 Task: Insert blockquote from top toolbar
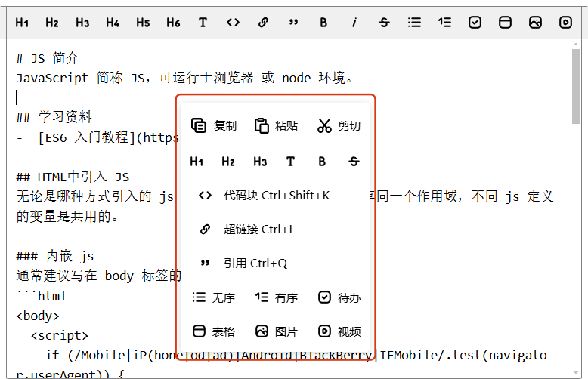tap(294, 23)
